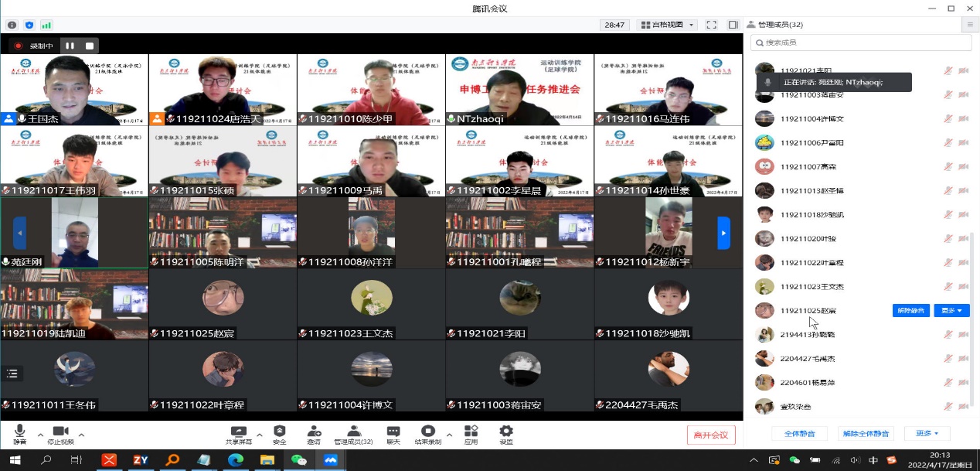Click the search members (搜索成员) field
Image resolution: width=980 pixels, height=471 pixels.
(x=860, y=43)
